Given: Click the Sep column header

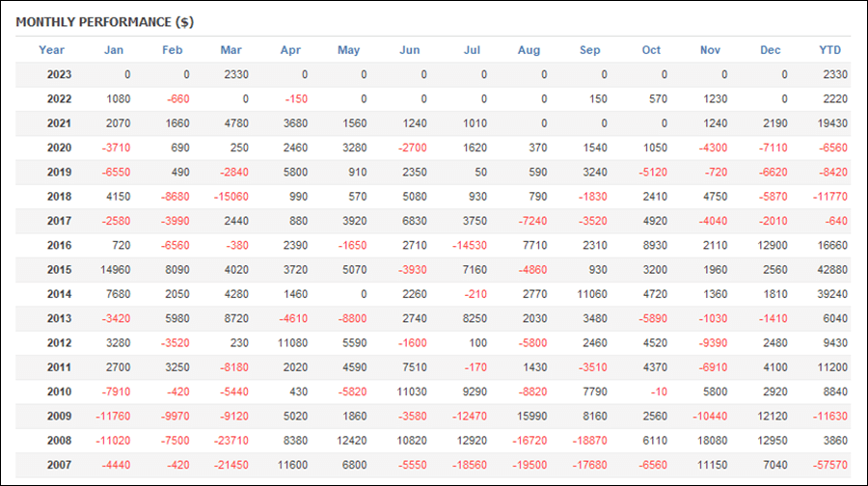Looking at the screenshot, I should pos(589,50).
